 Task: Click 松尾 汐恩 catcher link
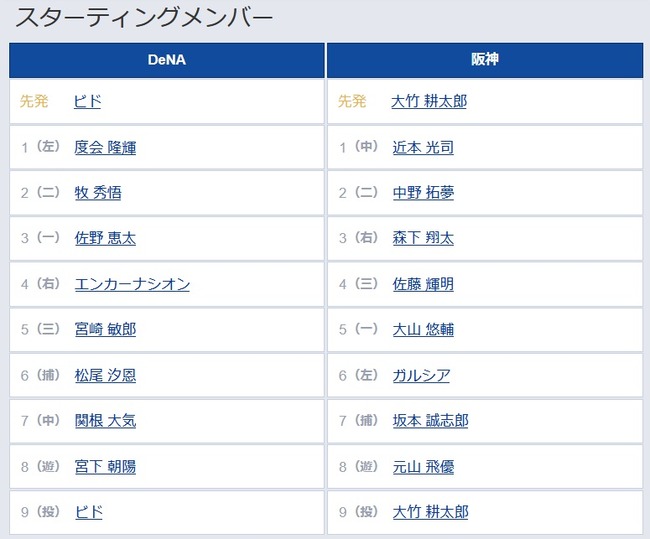(x=105, y=375)
